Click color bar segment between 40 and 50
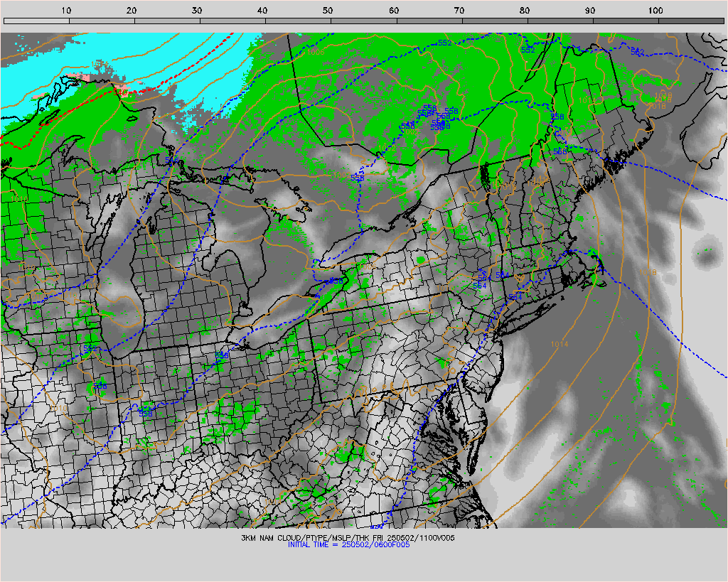The width and height of the screenshot is (728, 582). (x=298, y=21)
